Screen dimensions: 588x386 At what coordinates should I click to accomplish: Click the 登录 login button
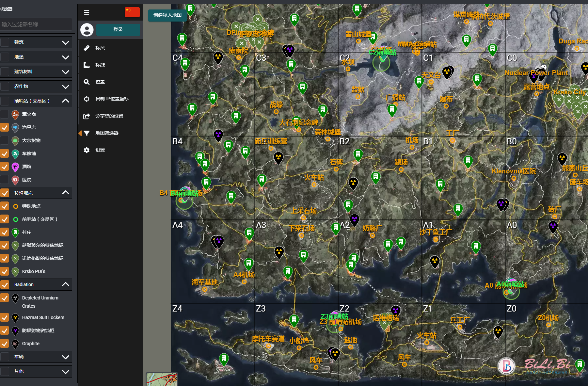click(118, 30)
